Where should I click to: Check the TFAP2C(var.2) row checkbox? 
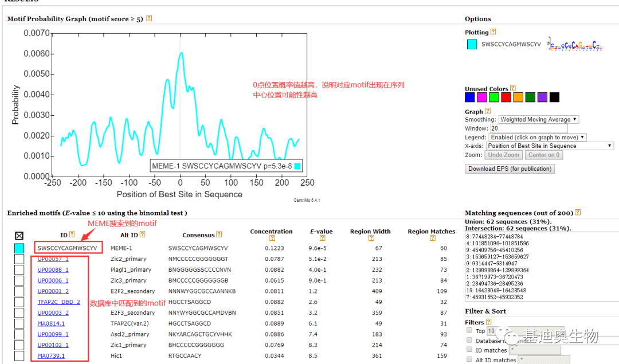(x=19, y=323)
